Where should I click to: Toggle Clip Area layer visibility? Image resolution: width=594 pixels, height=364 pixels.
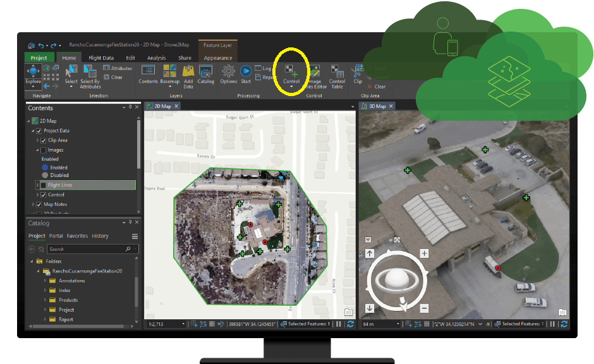[43, 140]
